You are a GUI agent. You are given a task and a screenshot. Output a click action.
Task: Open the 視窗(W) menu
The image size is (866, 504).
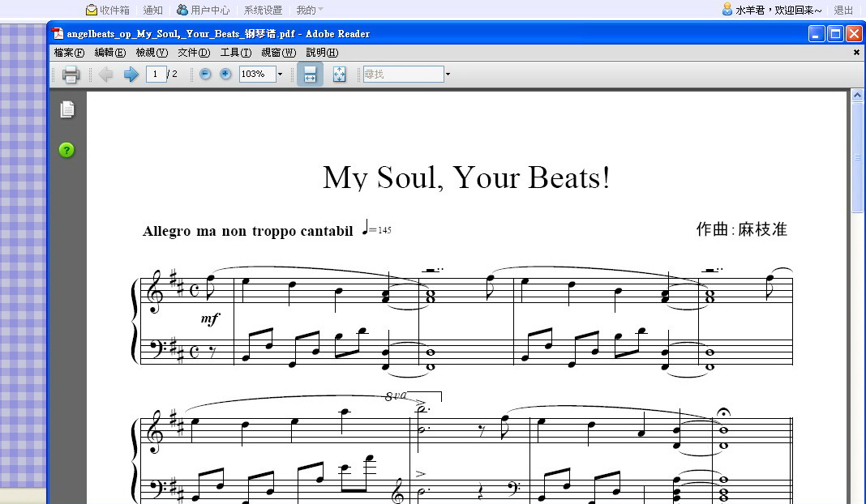278,53
